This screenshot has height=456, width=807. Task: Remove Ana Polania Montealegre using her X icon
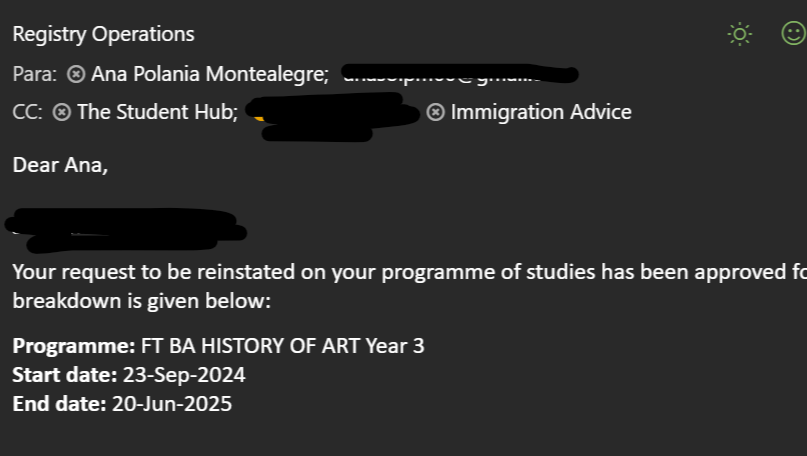pyautogui.click(x=75, y=74)
